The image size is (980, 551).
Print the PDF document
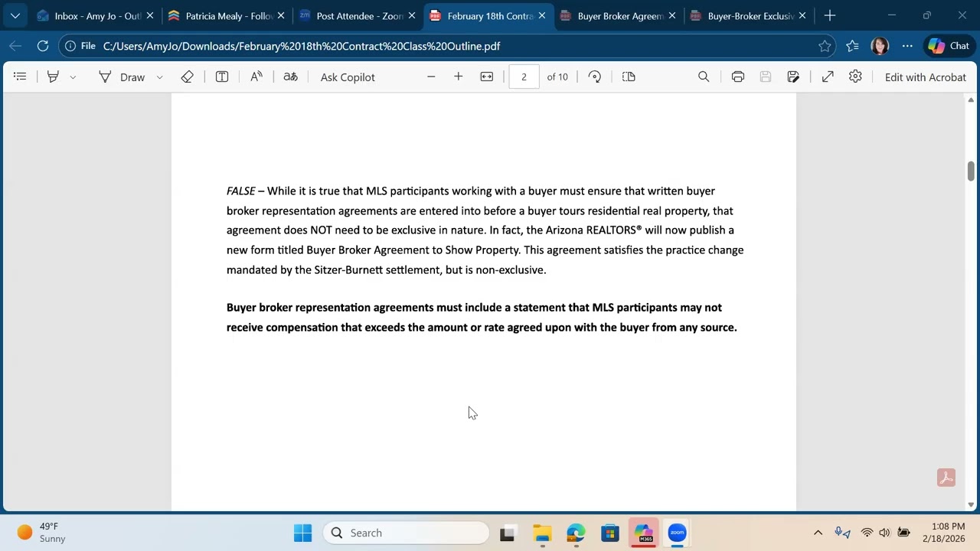coord(738,77)
